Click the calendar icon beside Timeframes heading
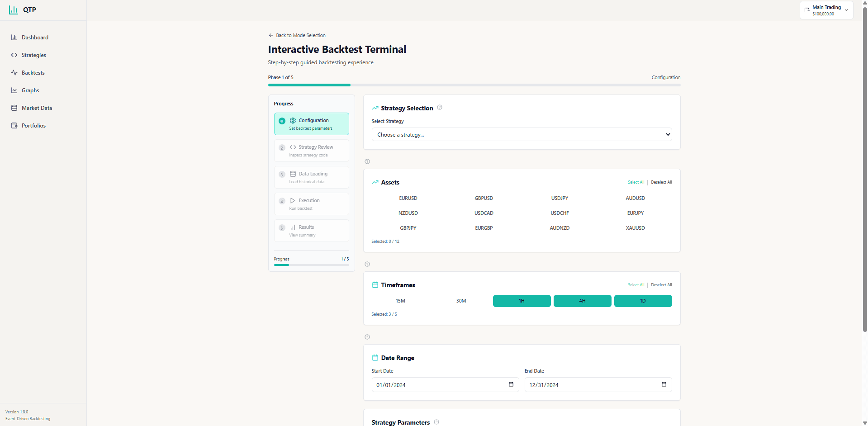Screen dimensions: 868x426 (375, 285)
